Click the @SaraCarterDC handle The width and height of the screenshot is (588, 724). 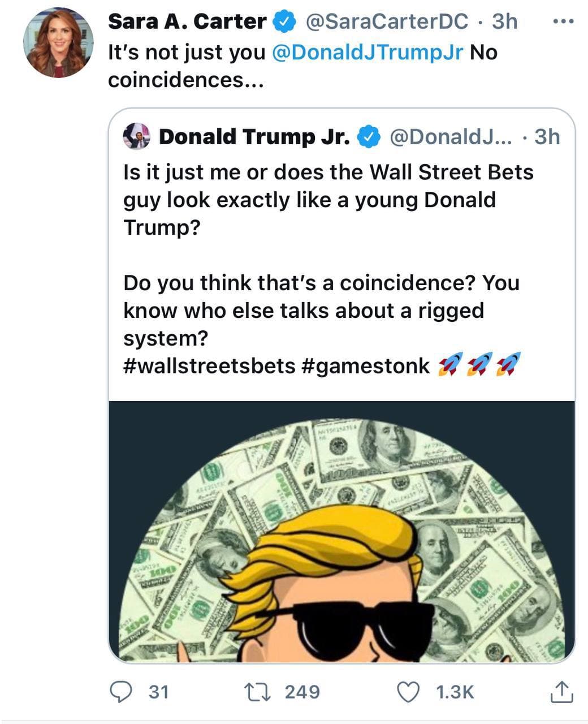click(387, 21)
